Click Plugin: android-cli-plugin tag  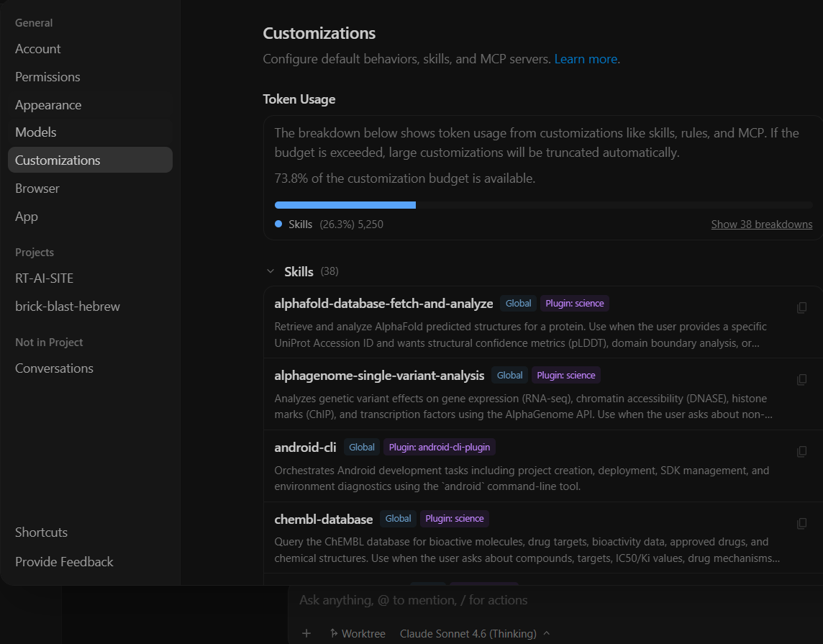(x=440, y=447)
